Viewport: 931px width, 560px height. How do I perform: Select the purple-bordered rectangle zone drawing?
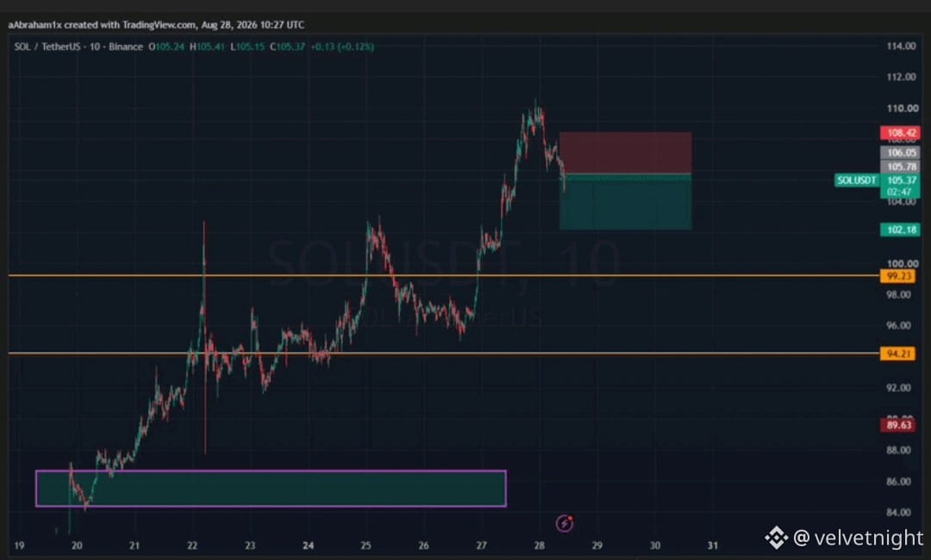click(x=271, y=488)
